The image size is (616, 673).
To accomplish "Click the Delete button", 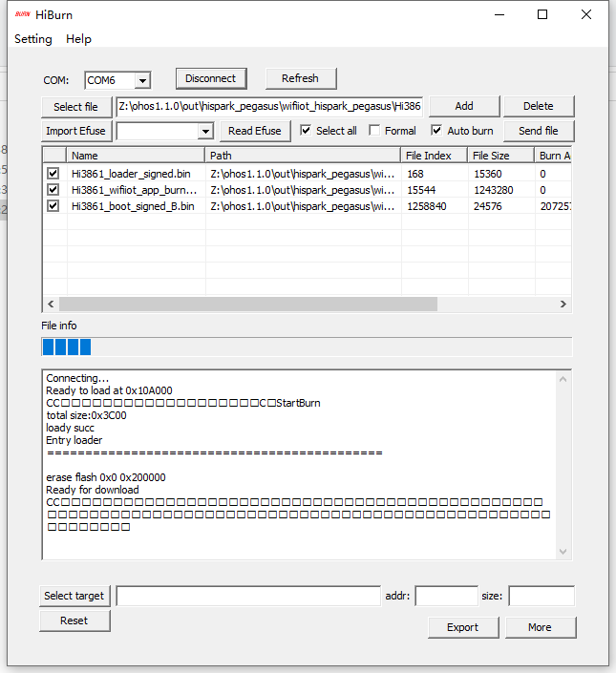I will pyautogui.click(x=539, y=106).
